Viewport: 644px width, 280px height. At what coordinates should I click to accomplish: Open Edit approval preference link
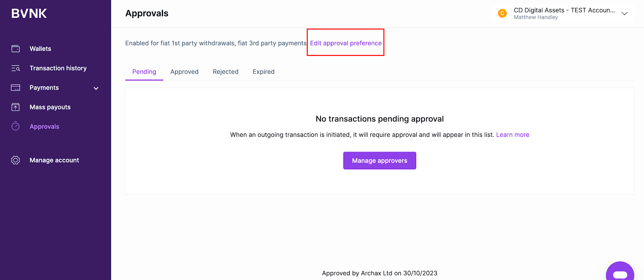345,43
